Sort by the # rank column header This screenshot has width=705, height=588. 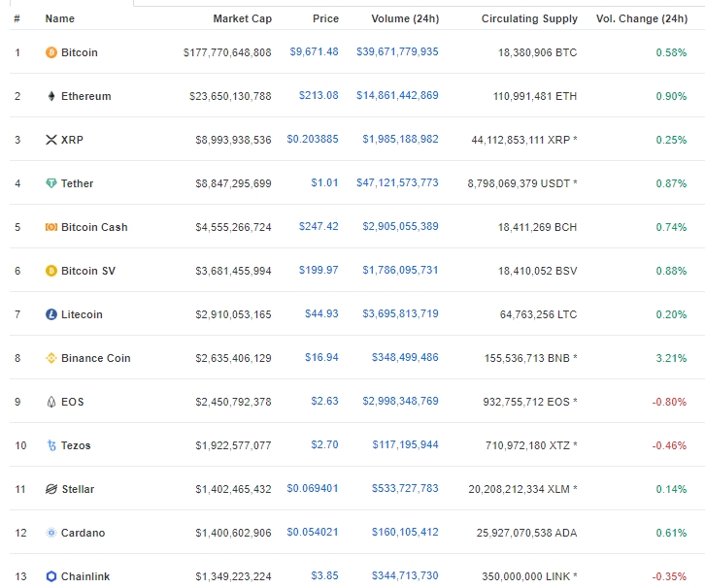pyautogui.click(x=17, y=18)
